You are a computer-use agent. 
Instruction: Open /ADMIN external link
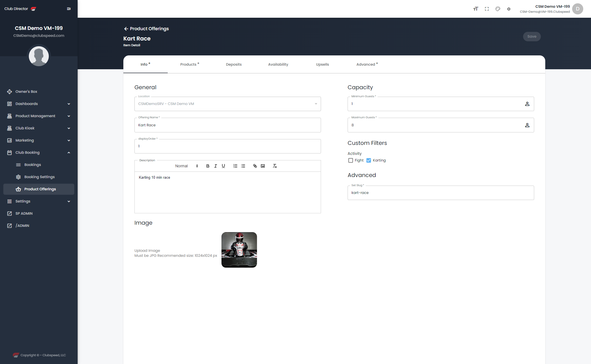[39, 225]
